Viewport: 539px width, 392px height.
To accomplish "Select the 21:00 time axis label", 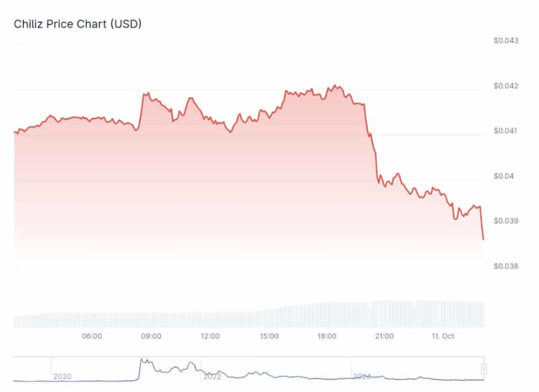I will tap(384, 337).
